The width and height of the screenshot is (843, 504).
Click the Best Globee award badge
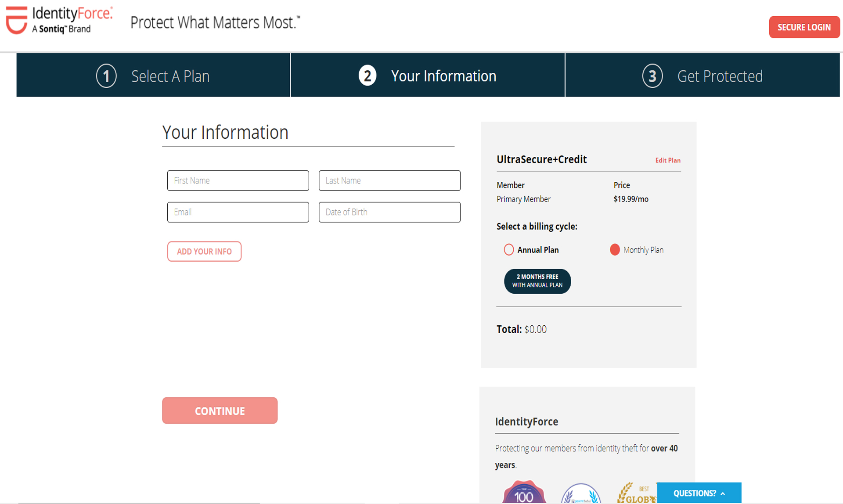coord(637,493)
